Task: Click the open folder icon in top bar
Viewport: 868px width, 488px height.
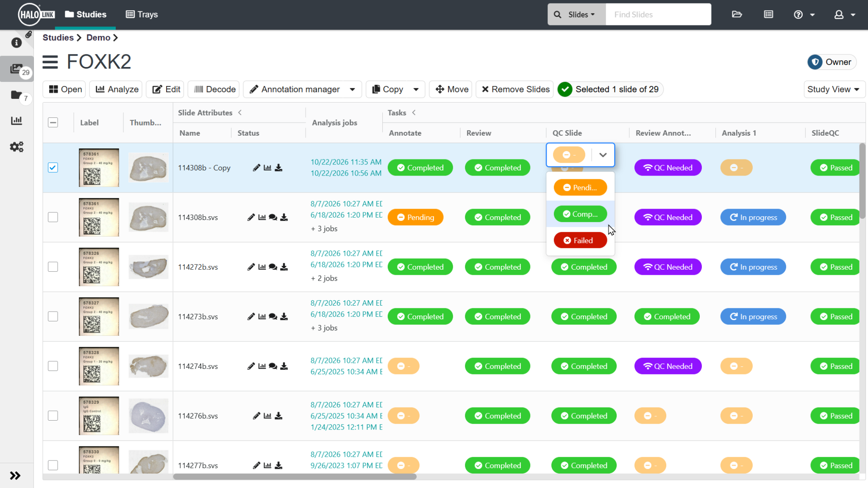Action: pos(737,14)
